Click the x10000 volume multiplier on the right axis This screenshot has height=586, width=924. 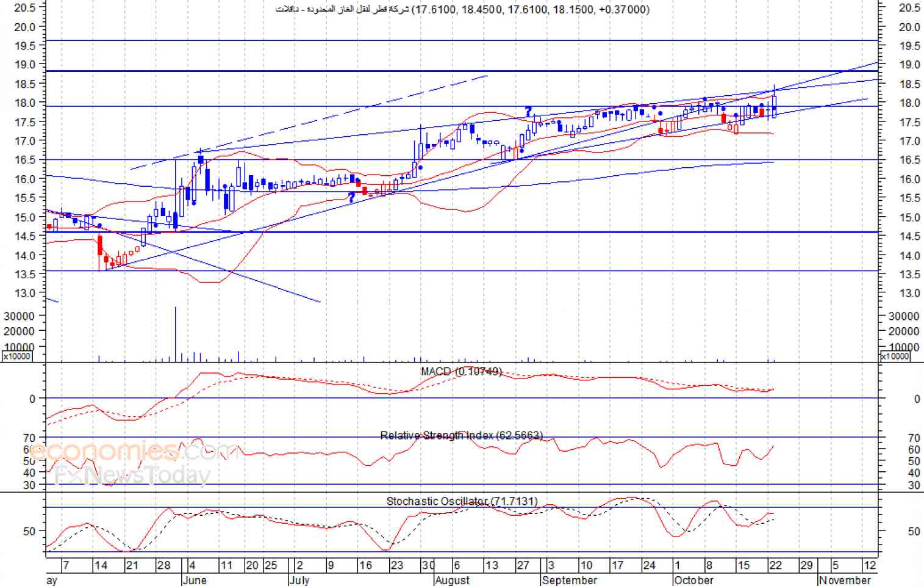click(x=896, y=356)
